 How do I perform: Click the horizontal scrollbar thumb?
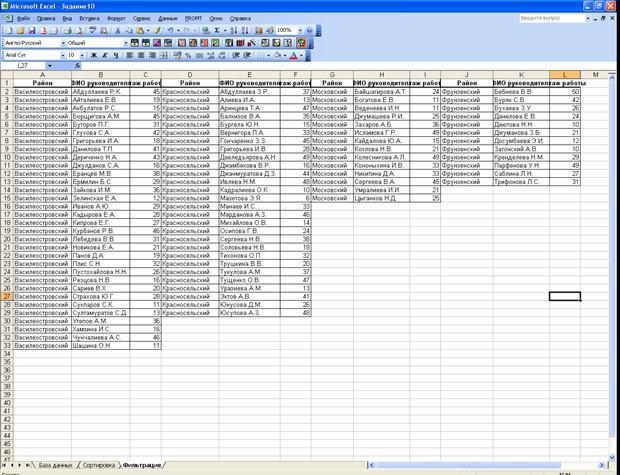click(x=467, y=465)
